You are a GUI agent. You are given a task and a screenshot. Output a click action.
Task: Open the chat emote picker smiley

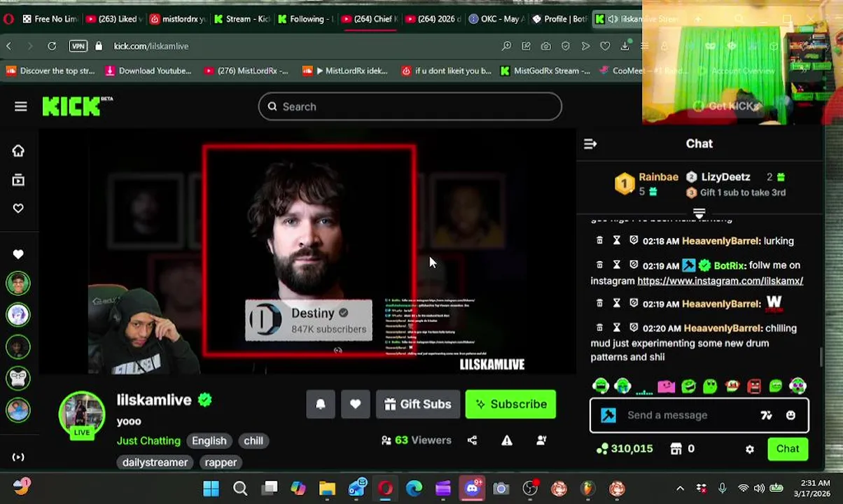point(790,415)
